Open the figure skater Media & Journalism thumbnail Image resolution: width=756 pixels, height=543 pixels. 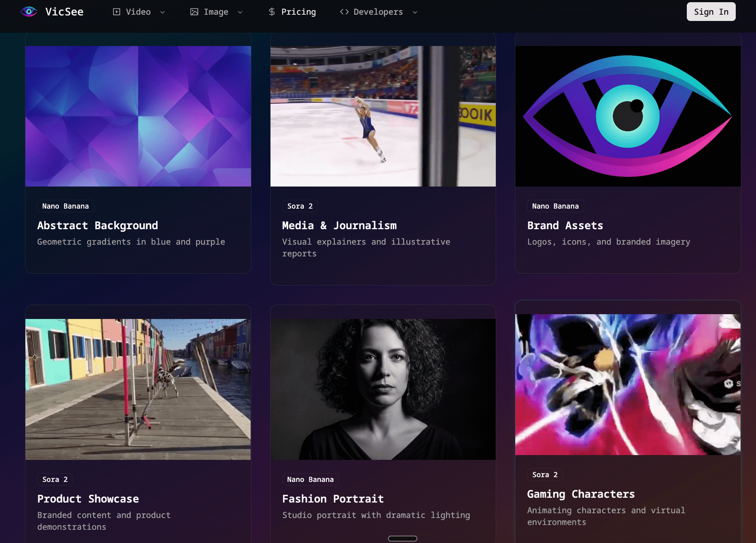(383, 116)
